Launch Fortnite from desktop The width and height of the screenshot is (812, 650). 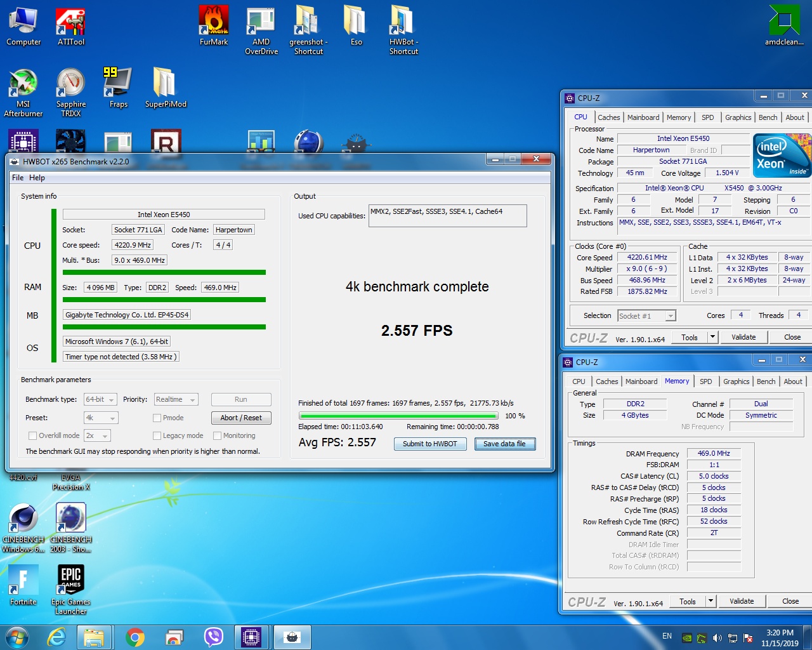(23, 585)
